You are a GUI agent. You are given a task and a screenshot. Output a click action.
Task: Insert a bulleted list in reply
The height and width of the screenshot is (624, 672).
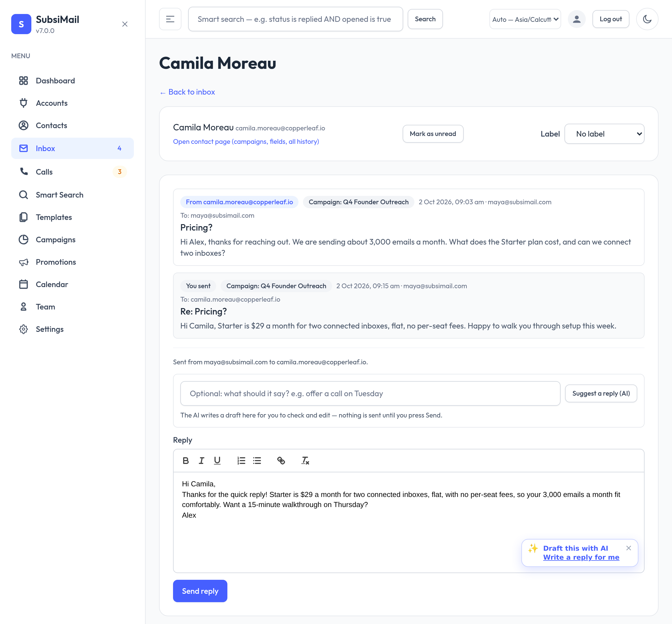click(x=257, y=461)
